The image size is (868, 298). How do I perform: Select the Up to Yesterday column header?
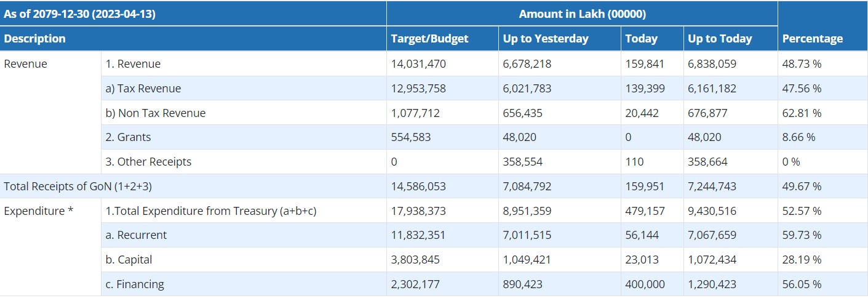point(545,39)
